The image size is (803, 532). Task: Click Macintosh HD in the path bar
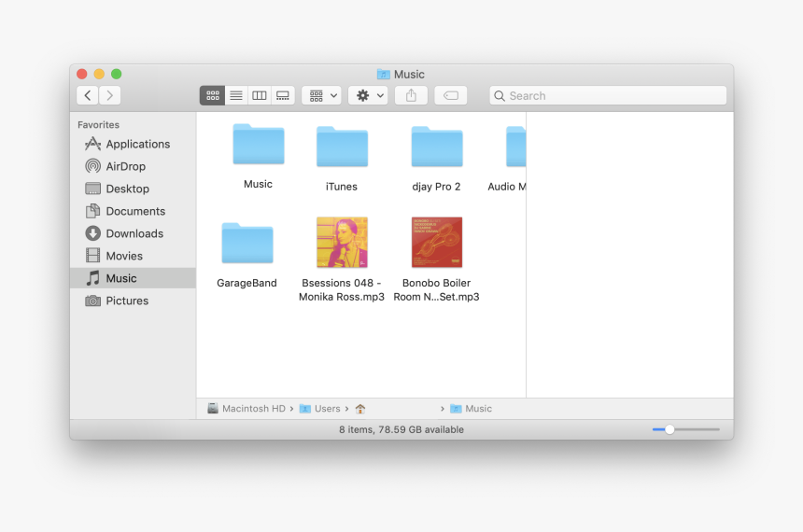tap(247, 409)
